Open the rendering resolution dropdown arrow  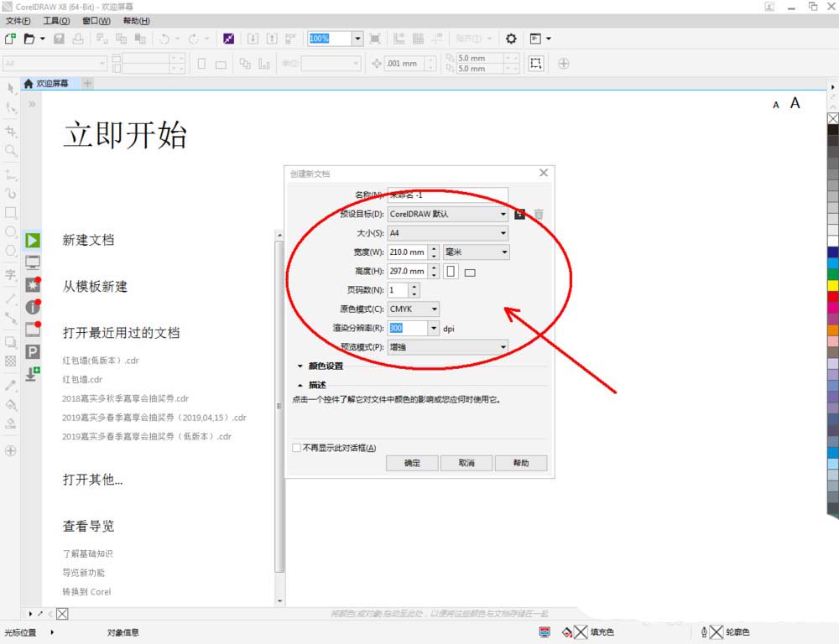coord(434,328)
